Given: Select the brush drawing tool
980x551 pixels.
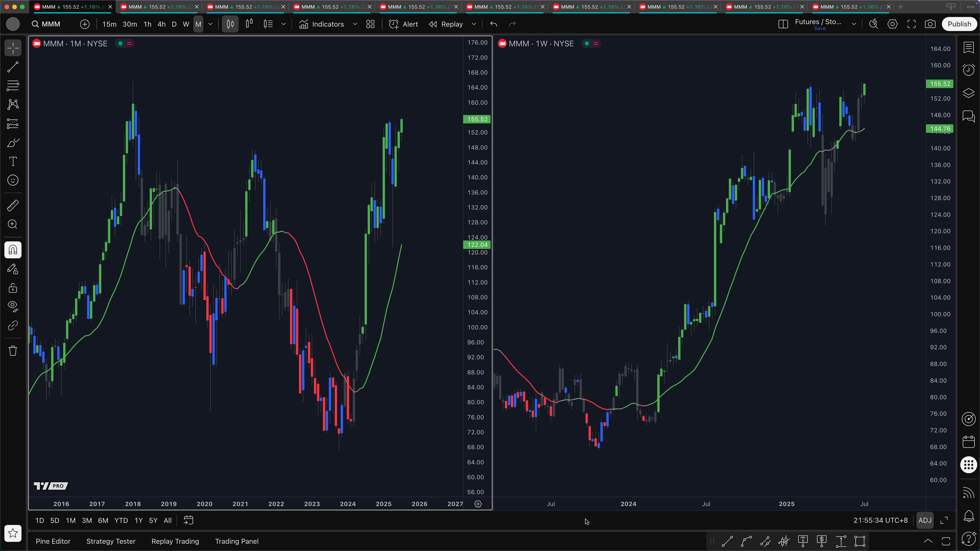Looking at the screenshot, I should tap(13, 143).
